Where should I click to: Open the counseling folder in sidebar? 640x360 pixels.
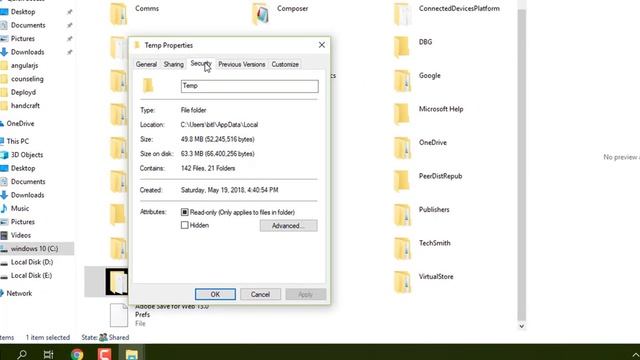[x=27, y=79]
